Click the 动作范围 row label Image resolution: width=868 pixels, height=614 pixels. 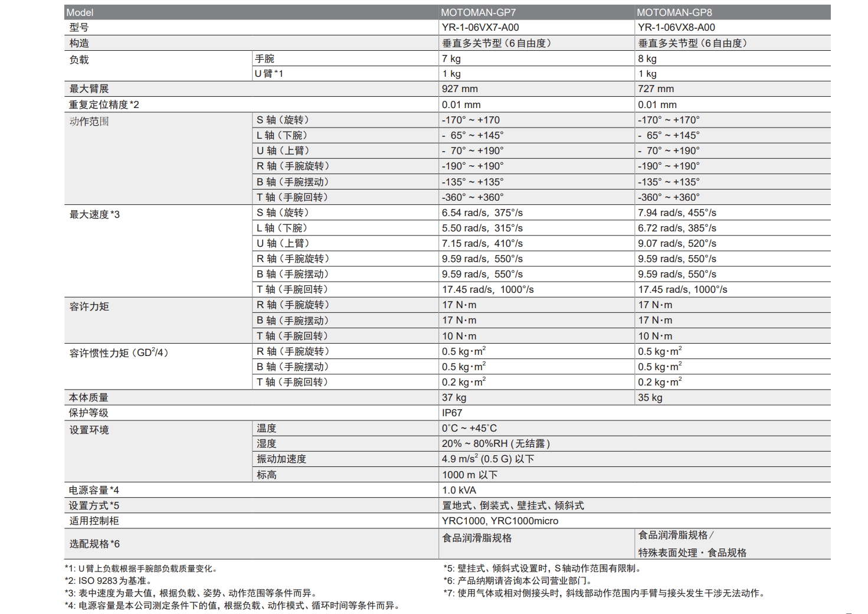point(89,121)
